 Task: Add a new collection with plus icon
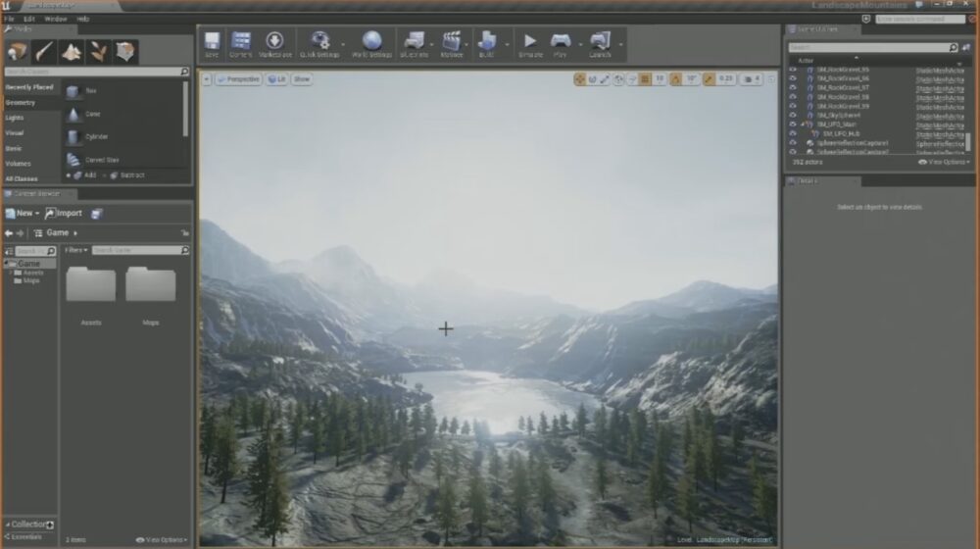point(50,524)
